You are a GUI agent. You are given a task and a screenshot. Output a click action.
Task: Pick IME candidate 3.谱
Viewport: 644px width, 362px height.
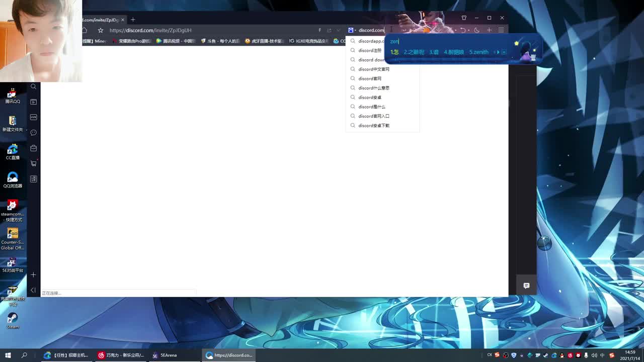434,52
